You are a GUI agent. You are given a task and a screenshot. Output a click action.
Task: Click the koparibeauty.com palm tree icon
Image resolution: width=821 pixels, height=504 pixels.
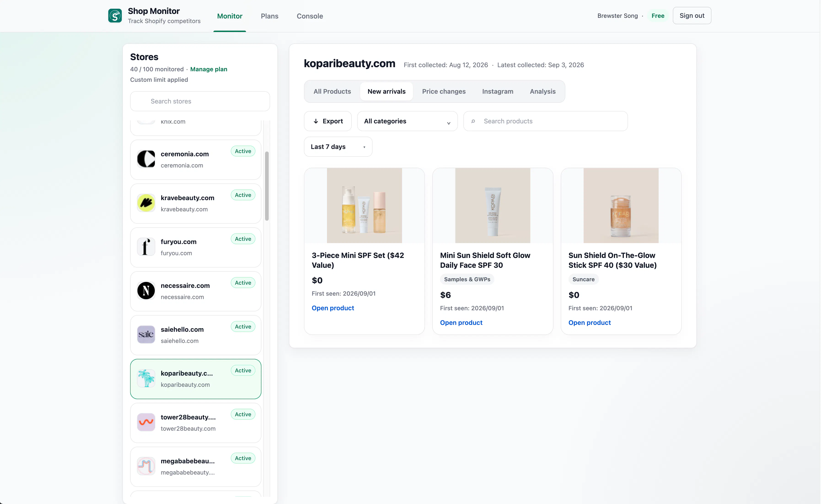(x=146, y=378)
